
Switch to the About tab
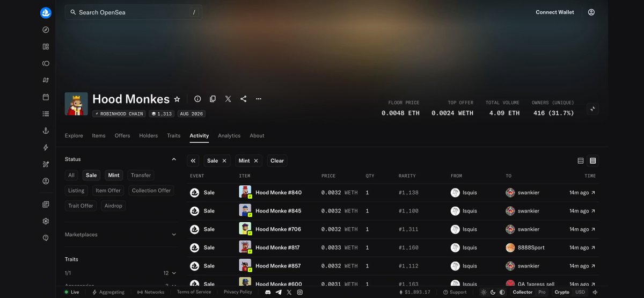[257, 136]
